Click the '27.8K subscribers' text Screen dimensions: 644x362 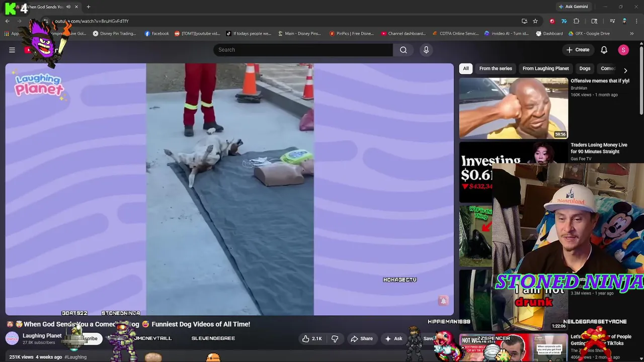pos(39,343)
